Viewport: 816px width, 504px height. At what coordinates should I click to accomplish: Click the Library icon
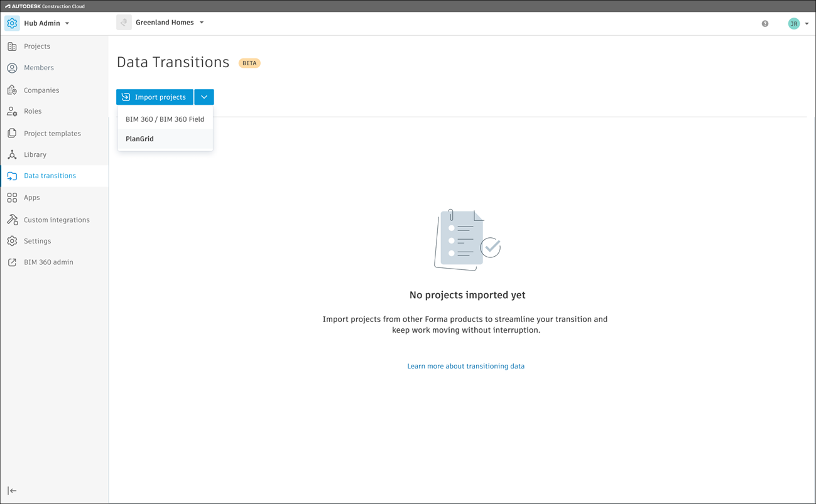click(12, 154)
